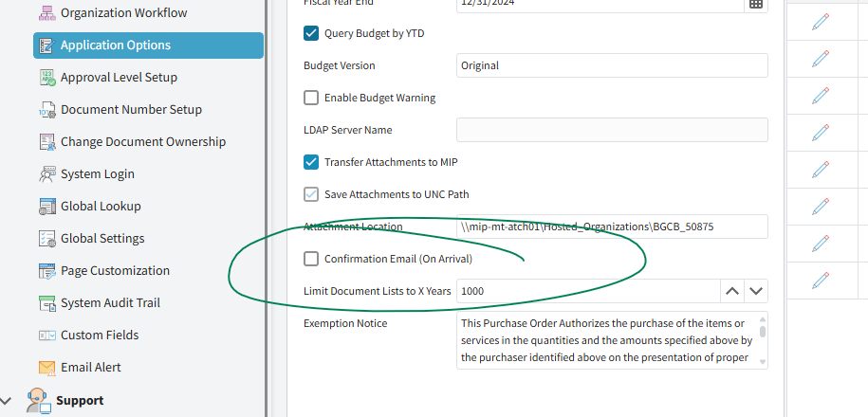The width and height of the screenshot is (868, 417).
Task: Enable the Budget Warning checkbox
Action: click(311, 98)
